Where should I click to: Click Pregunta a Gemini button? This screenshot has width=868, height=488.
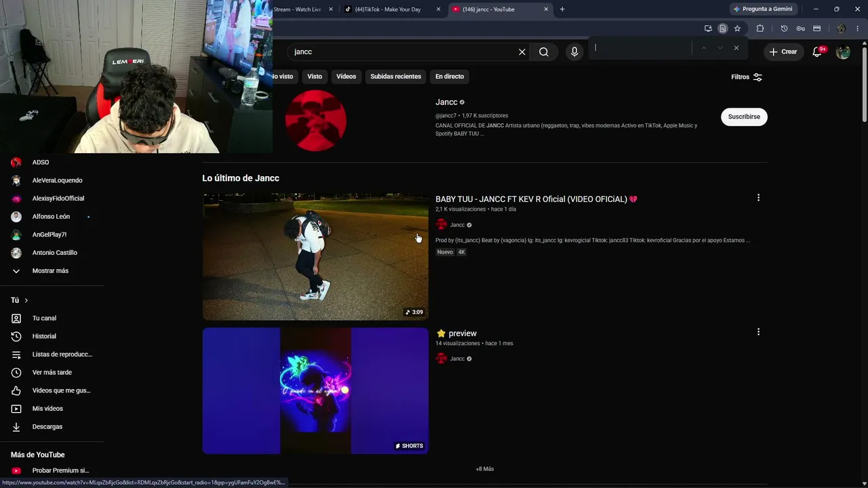(x=762, y=9)
